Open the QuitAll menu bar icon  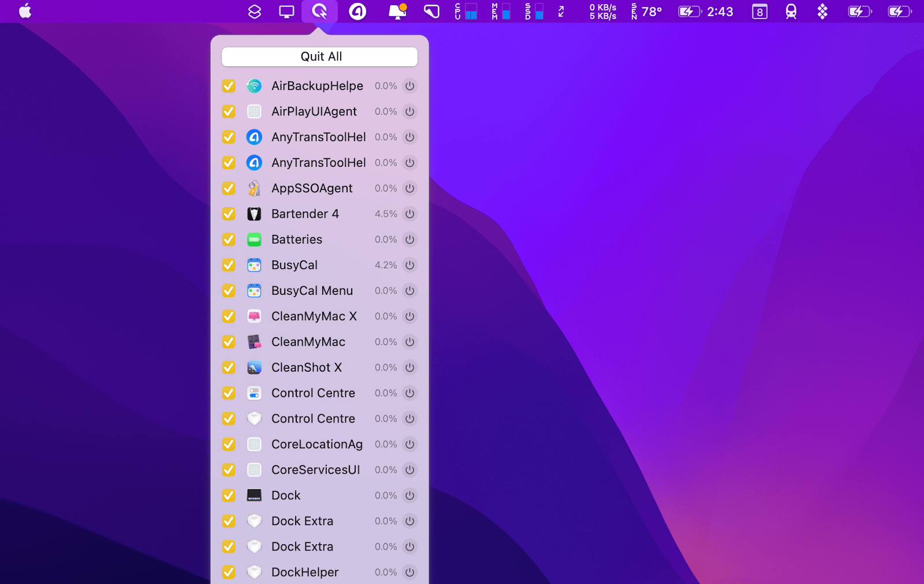[x=319, y=11]
